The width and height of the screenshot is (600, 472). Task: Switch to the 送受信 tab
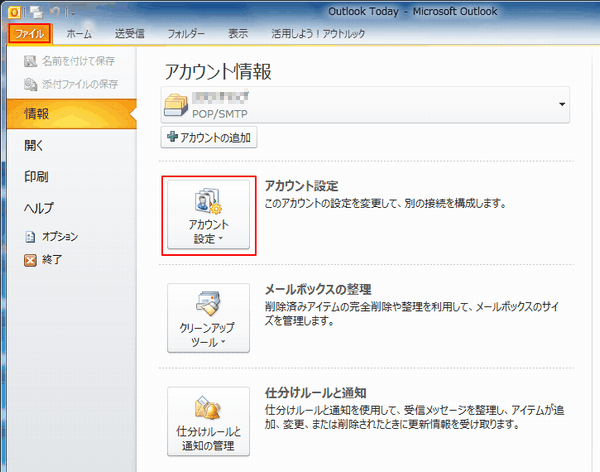pos(130,34)
